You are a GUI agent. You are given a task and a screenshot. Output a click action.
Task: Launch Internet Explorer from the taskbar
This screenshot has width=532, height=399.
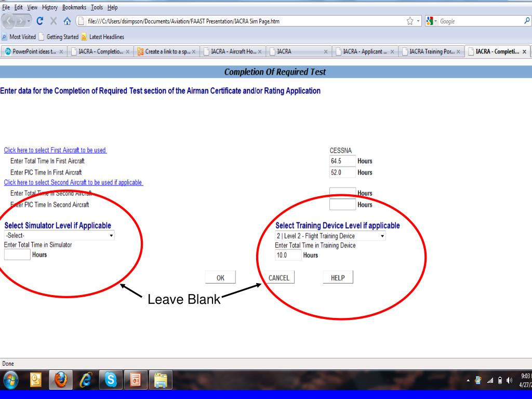click(86, 380)
